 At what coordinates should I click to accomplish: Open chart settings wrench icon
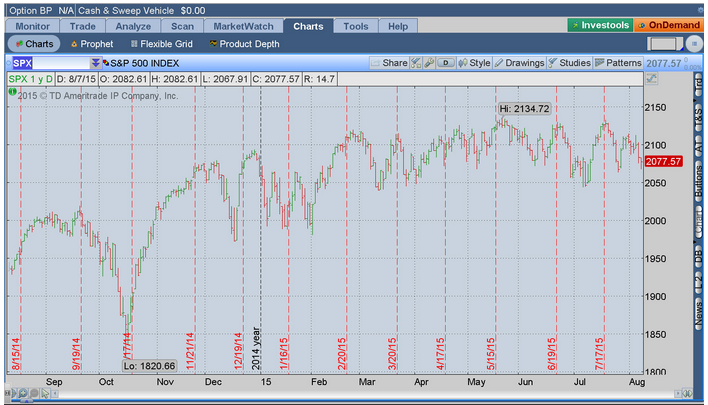click(429, 63)
